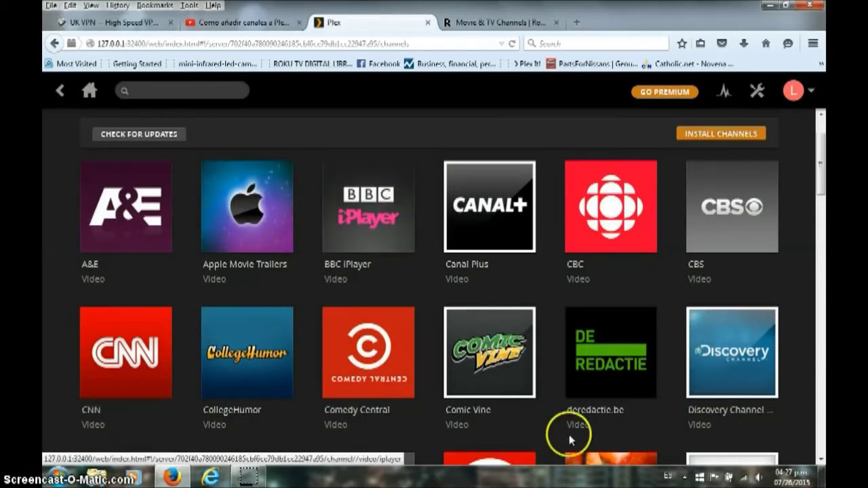Open the A&E channel tile
The image size is (868, 488).
(x=125, y=206)
